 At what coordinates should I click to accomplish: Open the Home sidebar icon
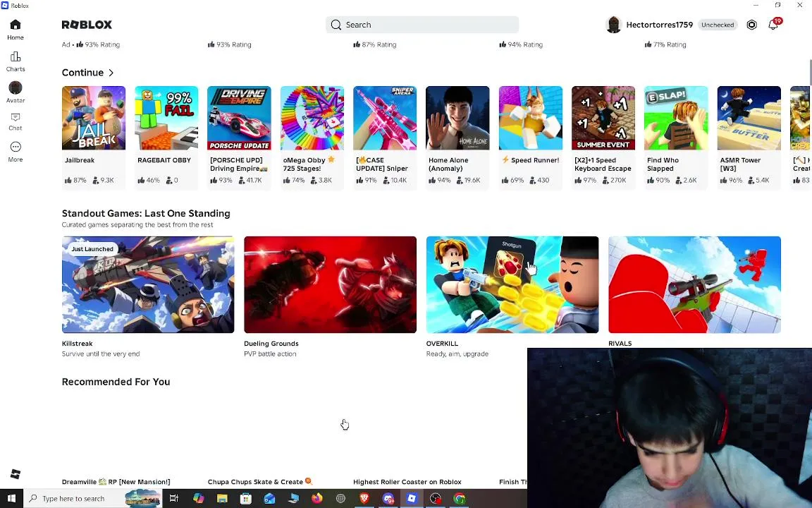(x=15, y=25)
